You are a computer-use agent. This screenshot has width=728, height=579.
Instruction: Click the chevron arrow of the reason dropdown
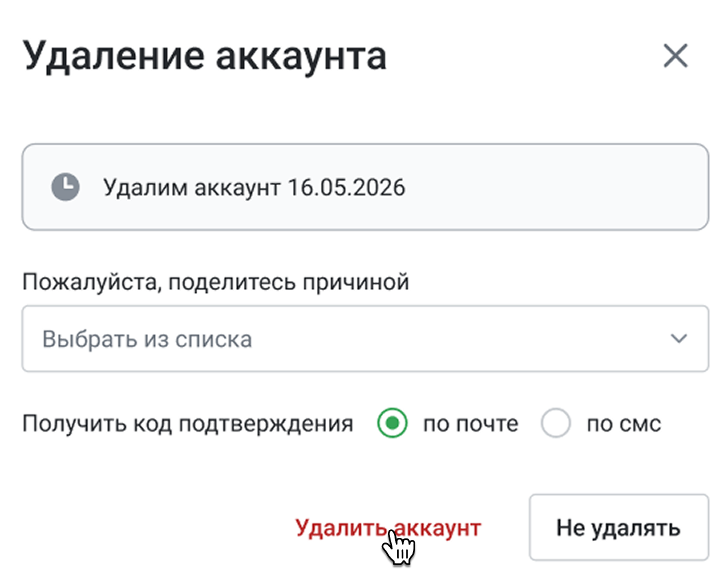(x=678, y=339)
